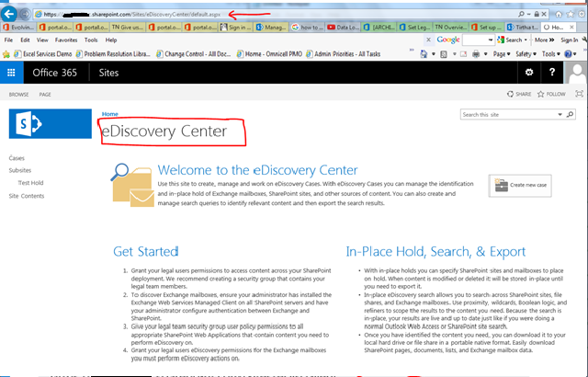Click the search magnifier in the address bar
This screenshot has height=377, width=588.
tap(521, 14)
